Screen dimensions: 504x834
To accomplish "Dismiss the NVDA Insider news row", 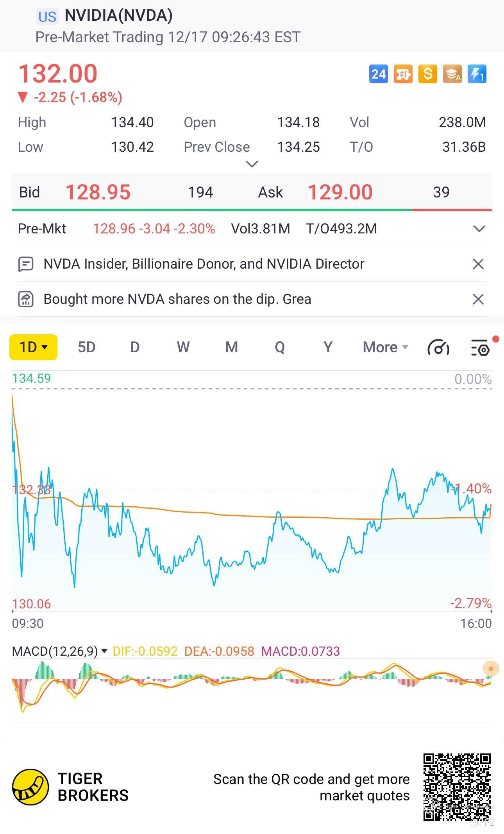I will pyautogui.click(x=478, y=264).
